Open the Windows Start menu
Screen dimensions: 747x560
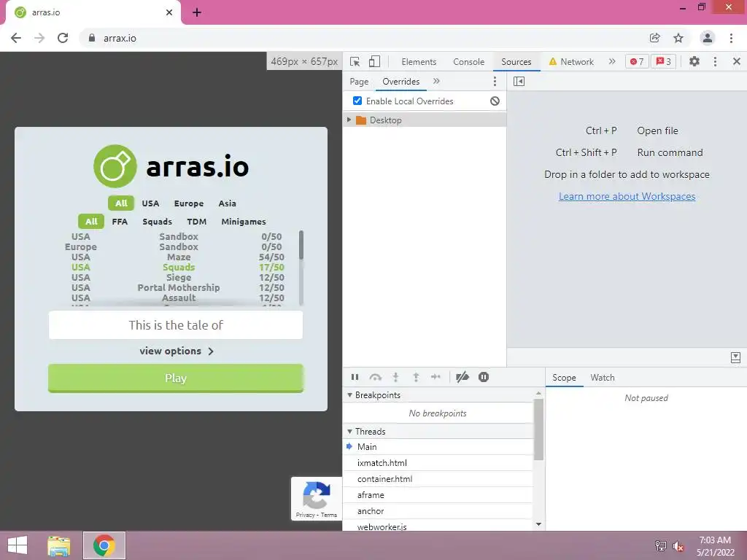(x=18, y=545)
